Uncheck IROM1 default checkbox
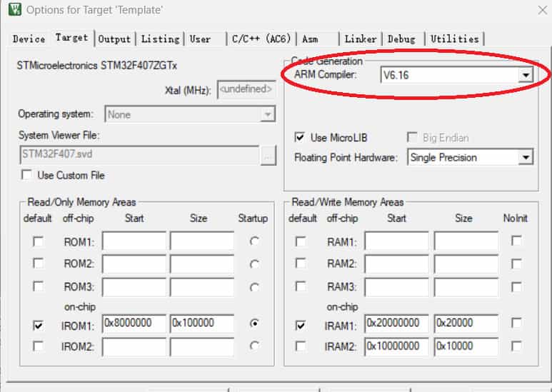 (38, 326)
